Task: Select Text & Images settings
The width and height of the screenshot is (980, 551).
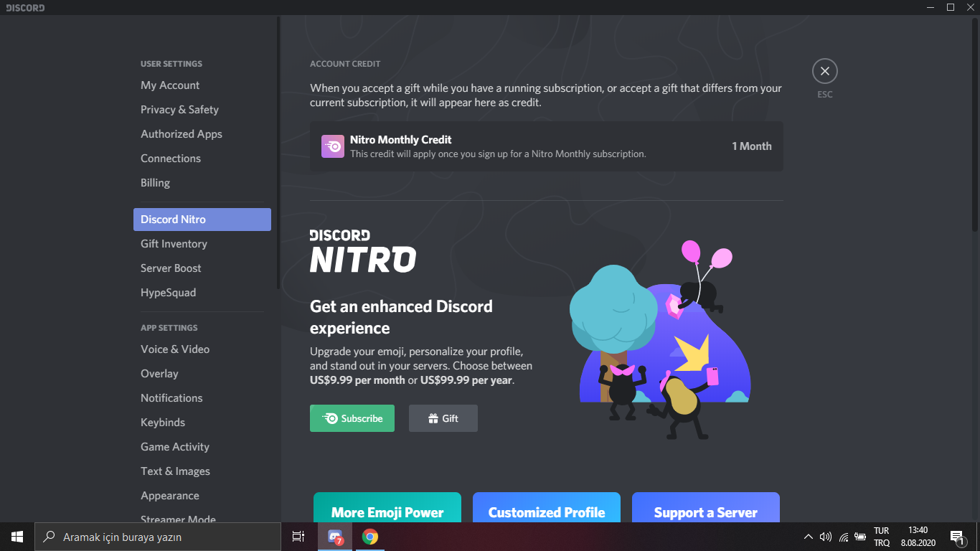Action: coord(202,471)
